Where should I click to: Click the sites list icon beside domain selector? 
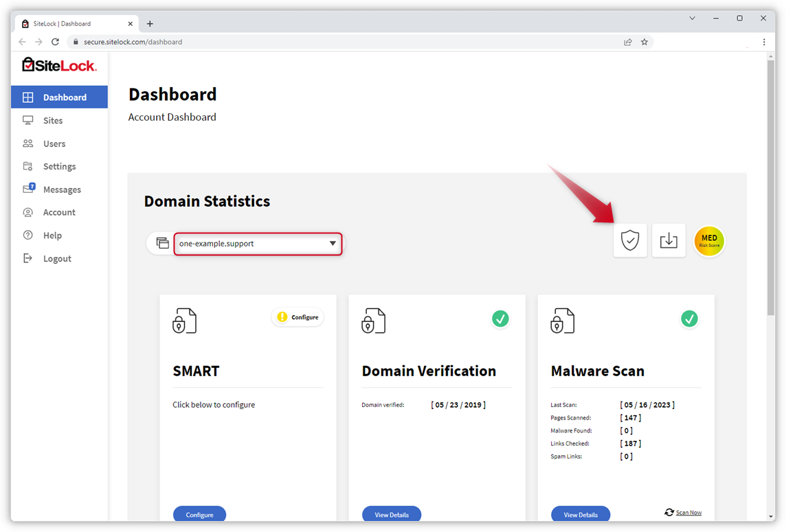(162, 243)
